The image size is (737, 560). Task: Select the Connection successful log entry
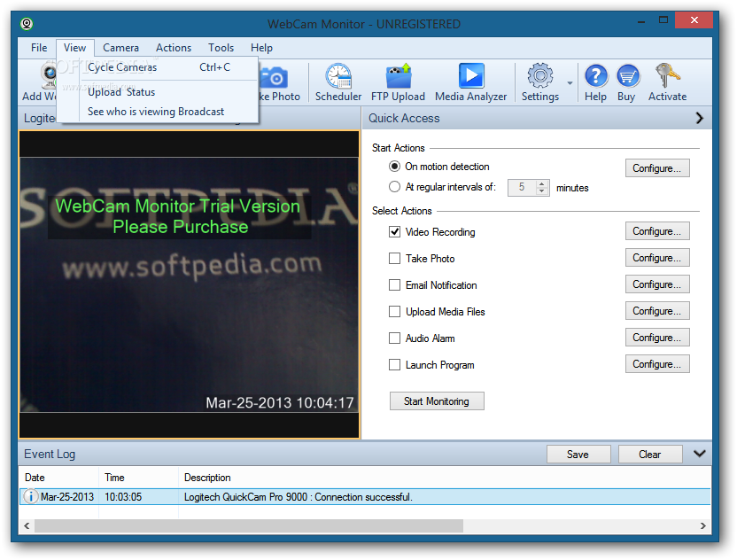(365, 496)
